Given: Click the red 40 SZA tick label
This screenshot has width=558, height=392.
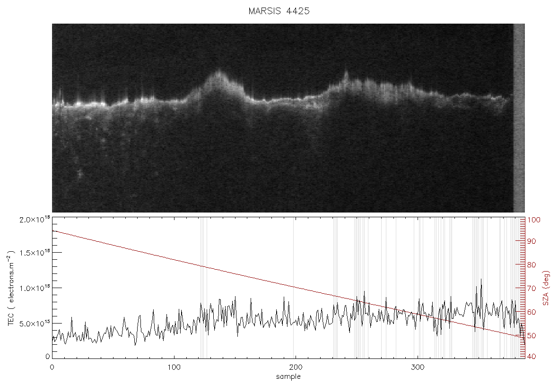Looking at the screenshot, I should pos(532,357).
